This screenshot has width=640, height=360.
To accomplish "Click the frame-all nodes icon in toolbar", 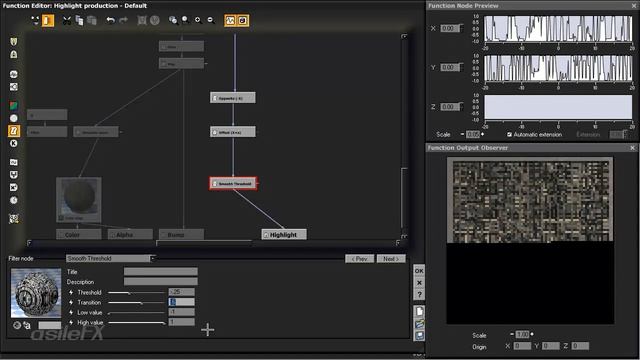I will [142, 20].
